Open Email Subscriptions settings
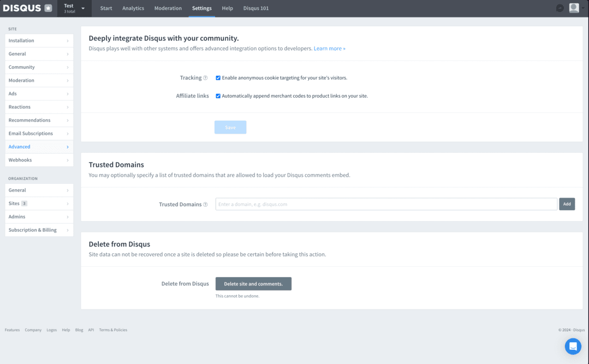Image resolution: width=589 pixels, height=364 pixels. (39, 133)
